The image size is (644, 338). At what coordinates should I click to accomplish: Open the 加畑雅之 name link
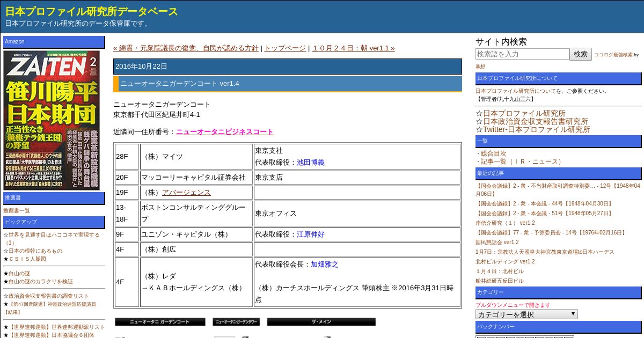[x=325, y=264]
